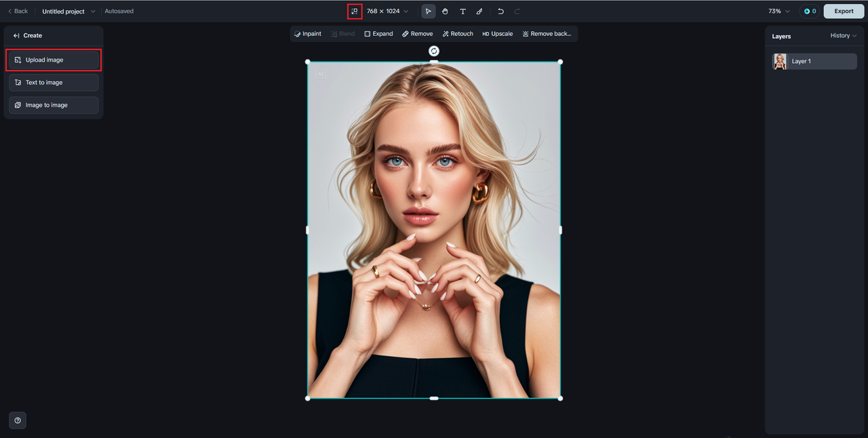Click the Redo arrow

517,12
